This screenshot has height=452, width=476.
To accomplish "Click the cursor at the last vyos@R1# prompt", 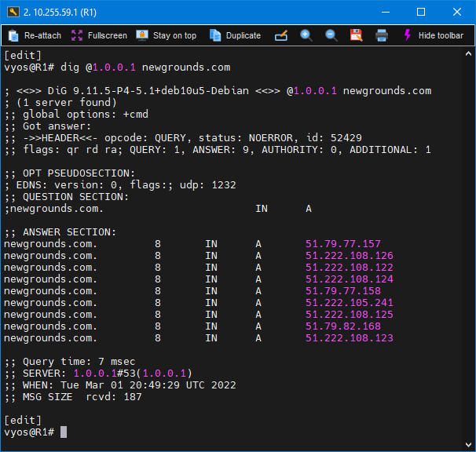I will [64, 432].
